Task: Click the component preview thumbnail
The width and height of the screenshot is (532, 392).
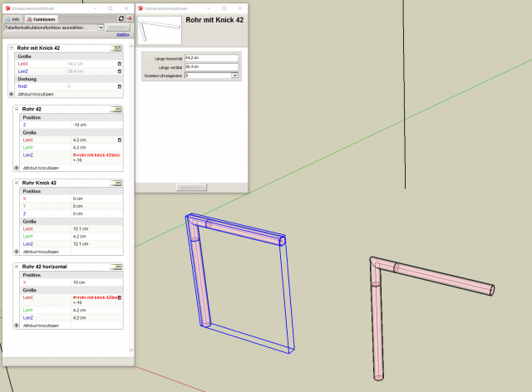Action: click(159, 29)
